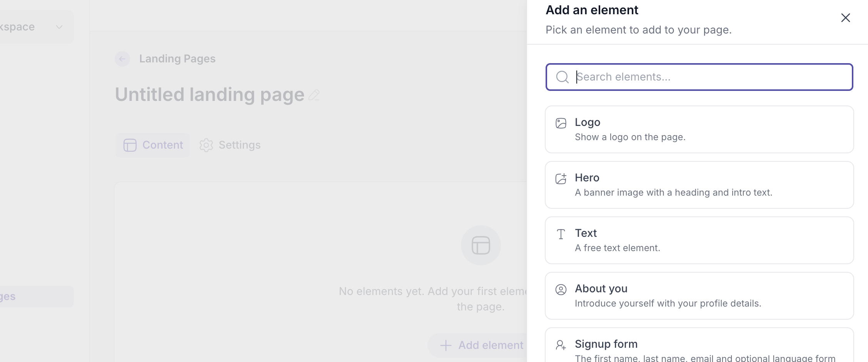Focus the Search elements field
This screenshot has height=362, width=868.
click(699, 77)
